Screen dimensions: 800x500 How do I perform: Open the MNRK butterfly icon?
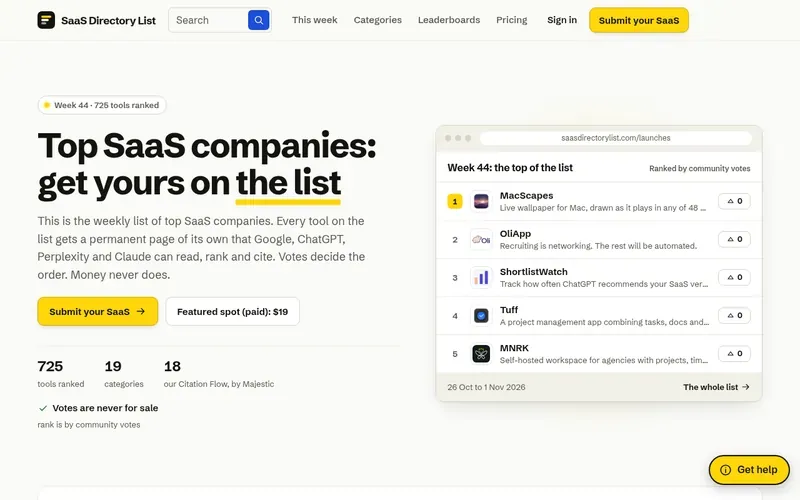[481, 354]
